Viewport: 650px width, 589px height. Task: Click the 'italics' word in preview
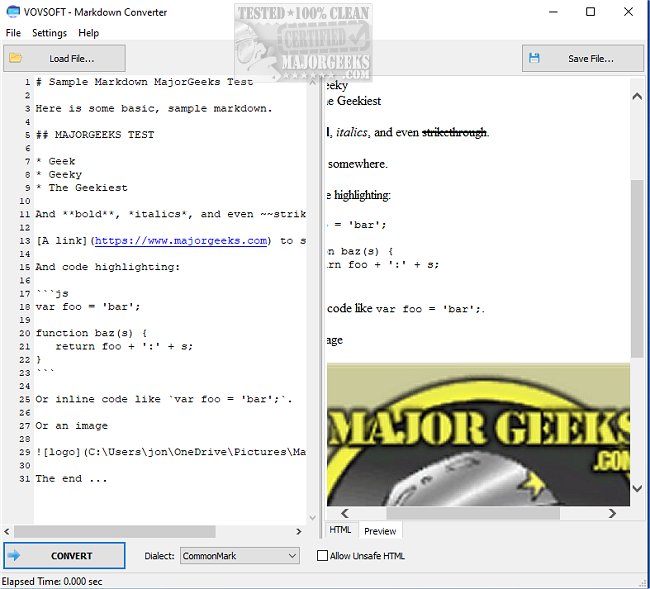click(352, 132)
